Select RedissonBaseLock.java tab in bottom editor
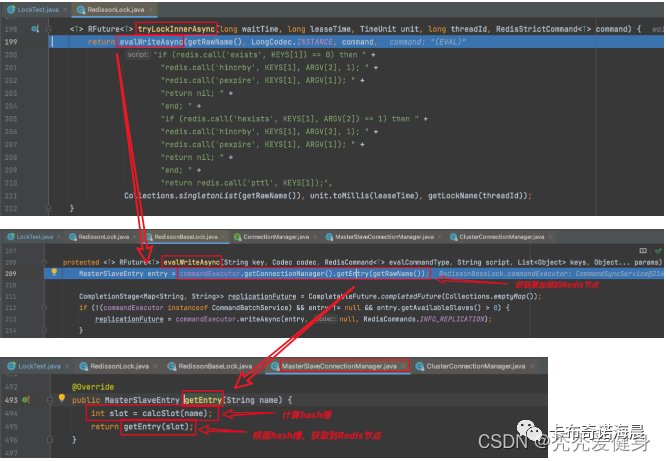 pos(210,366)
